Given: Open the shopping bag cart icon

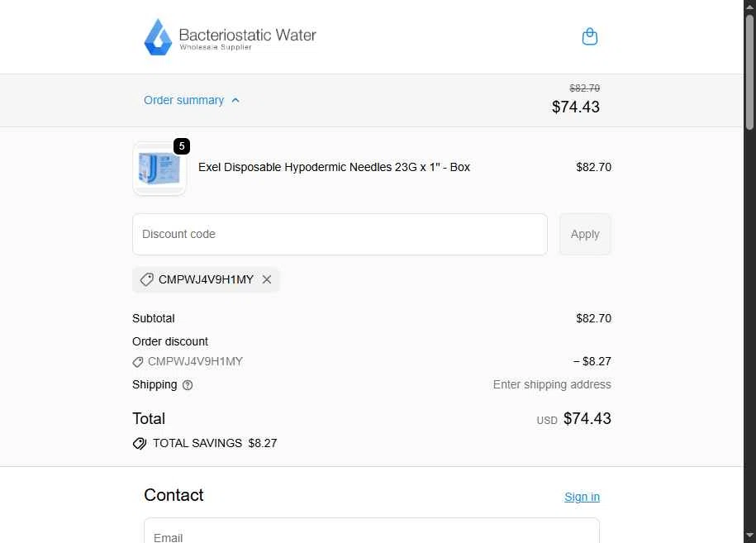Looking at the screenshot, I should click(590, 36).
